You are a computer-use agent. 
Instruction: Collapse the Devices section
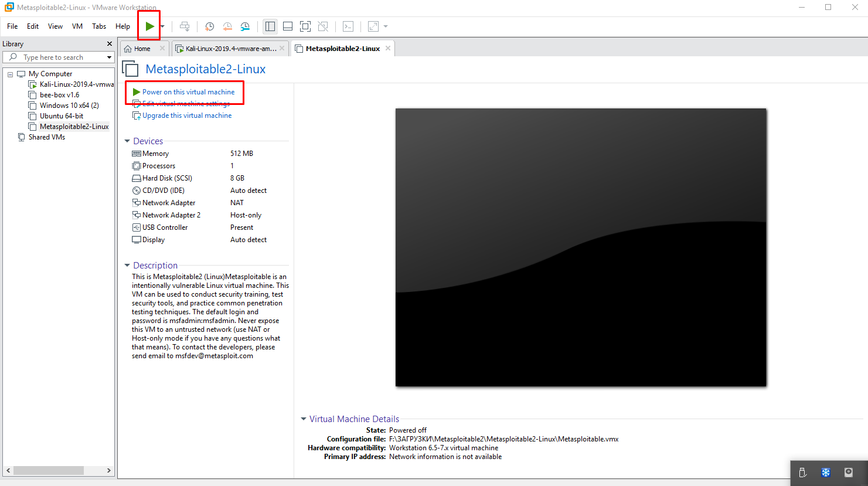[x=127, y=141]
